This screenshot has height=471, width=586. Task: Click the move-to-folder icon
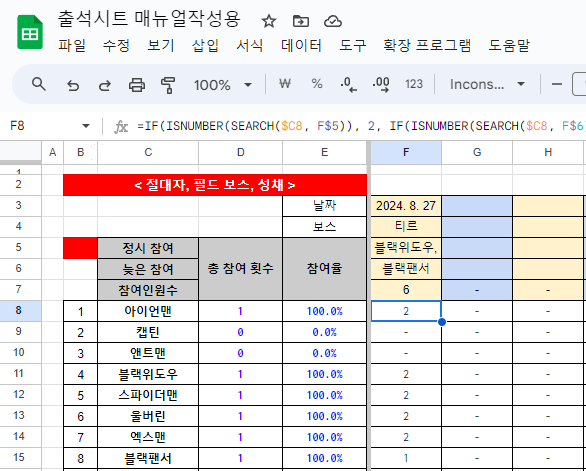click(301, 21)
